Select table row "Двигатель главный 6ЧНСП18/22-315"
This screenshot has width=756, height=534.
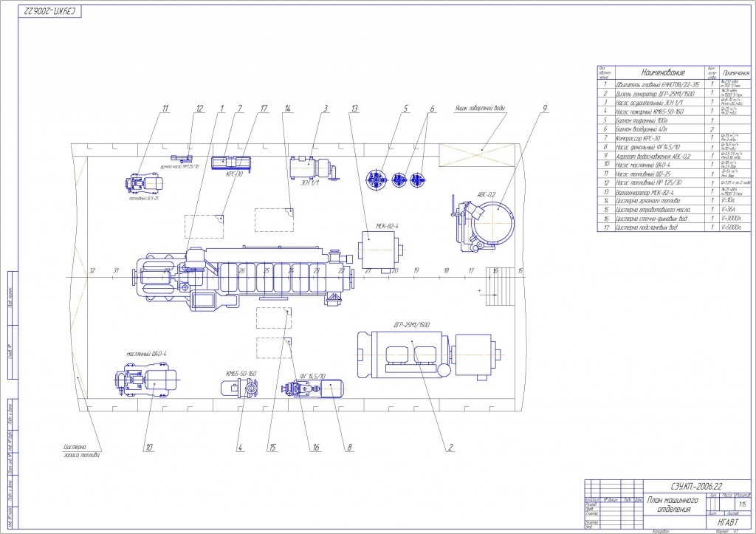pyautogui.click(x=674, y=84)
